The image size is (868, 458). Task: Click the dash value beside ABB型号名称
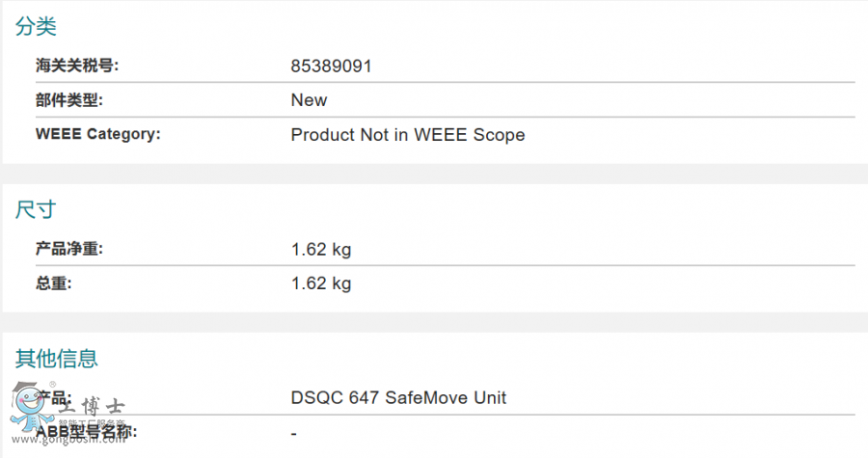point(294,433)
